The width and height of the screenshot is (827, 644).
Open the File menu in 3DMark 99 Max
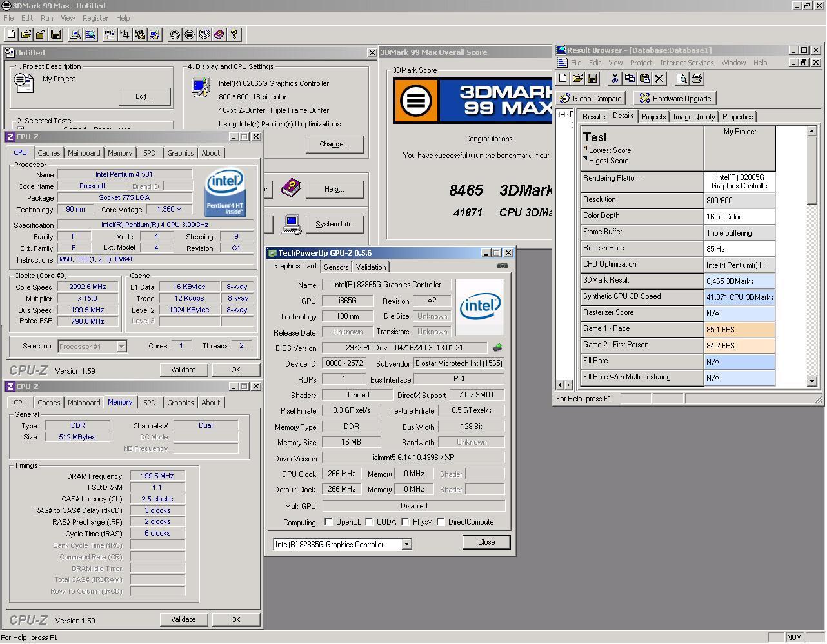click(8, 18)
